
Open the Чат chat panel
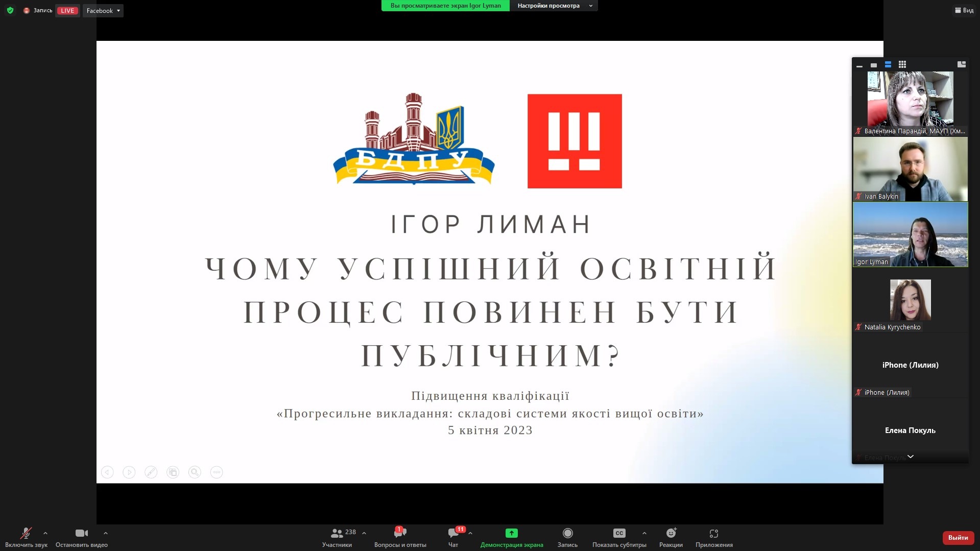tap(453, 538)
